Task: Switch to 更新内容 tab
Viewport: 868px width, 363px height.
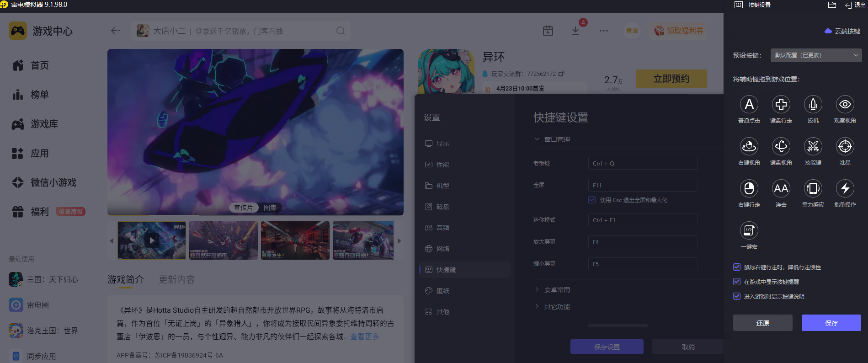Action: tap(177, 279)
